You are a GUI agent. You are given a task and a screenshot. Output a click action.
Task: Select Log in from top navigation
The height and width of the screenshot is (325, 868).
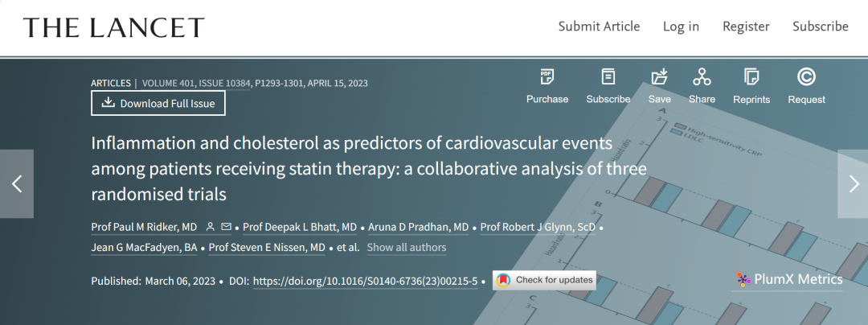pos(681,26)
